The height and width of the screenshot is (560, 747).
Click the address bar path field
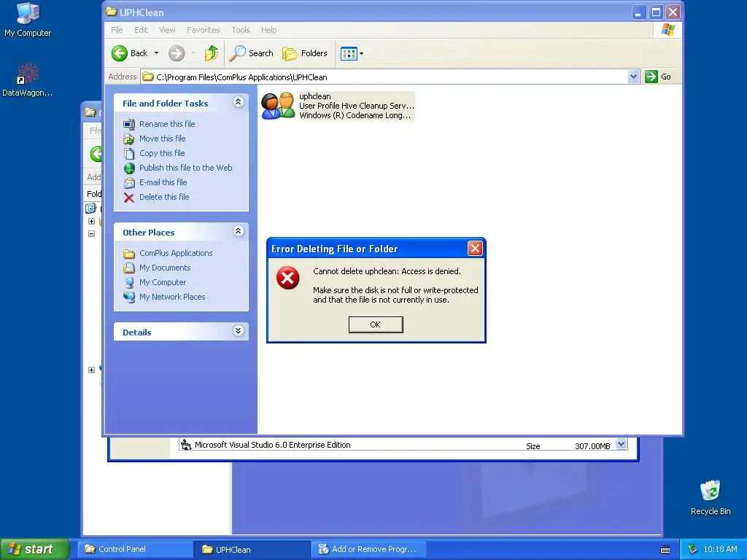pos(384,77)
